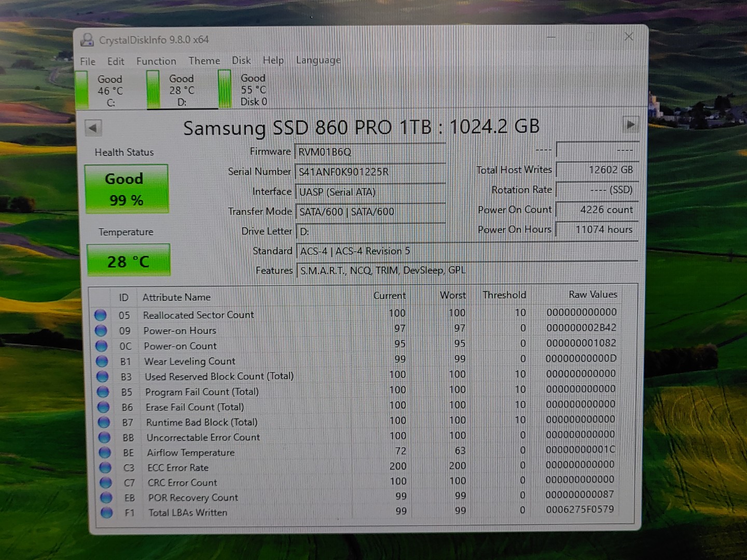Click the Current column header

[390, 296]
